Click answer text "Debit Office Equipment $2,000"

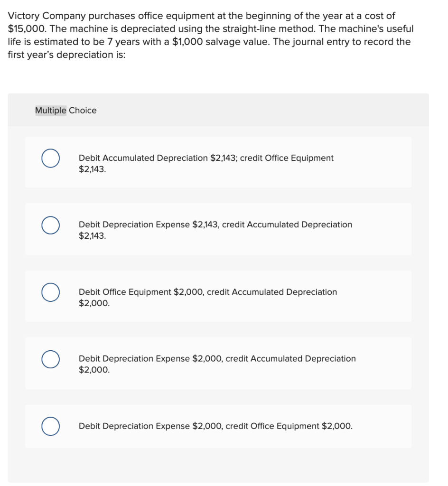(x=207, y=292)
